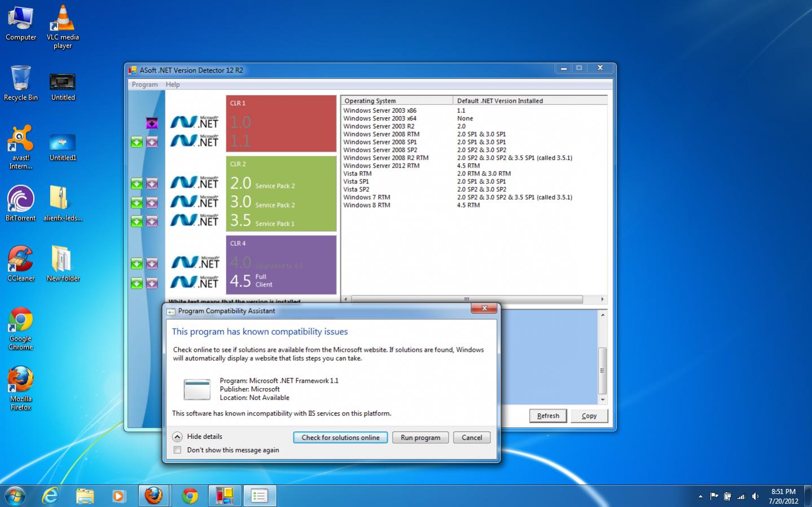The width and height of the screenshot is (812, 507).
Task: Click the Refresh button
Action: (548, 416)
